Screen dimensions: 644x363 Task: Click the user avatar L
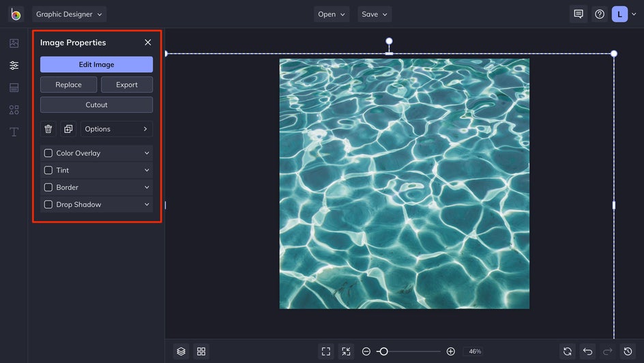point(619,14)
